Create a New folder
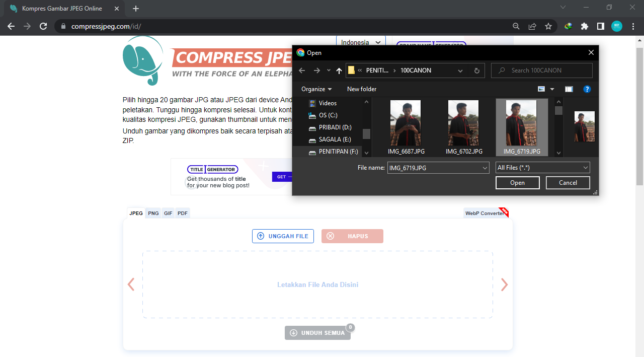 362,89
